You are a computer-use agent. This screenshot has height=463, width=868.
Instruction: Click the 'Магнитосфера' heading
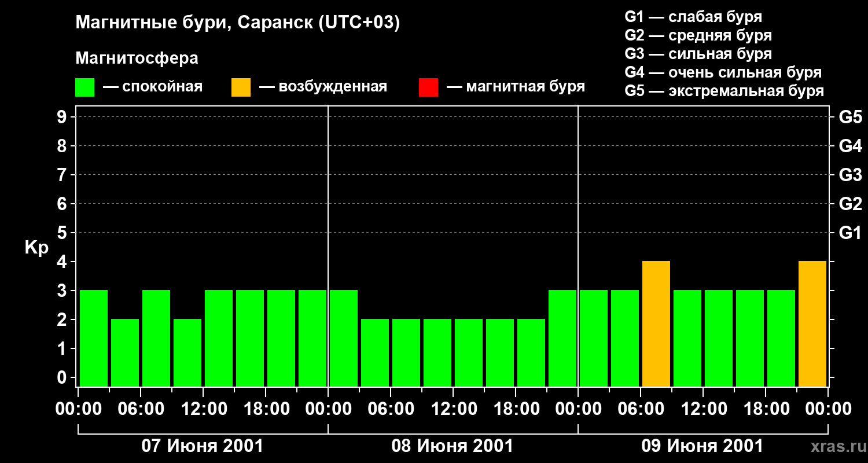point(137,58)
